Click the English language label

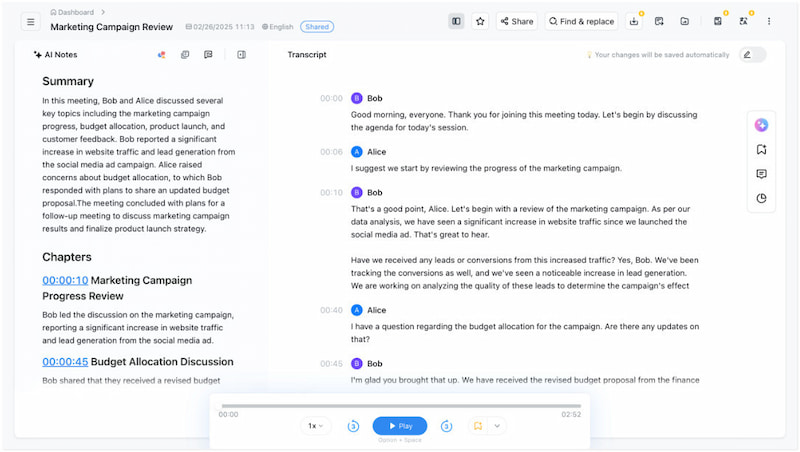coord(278,27)
